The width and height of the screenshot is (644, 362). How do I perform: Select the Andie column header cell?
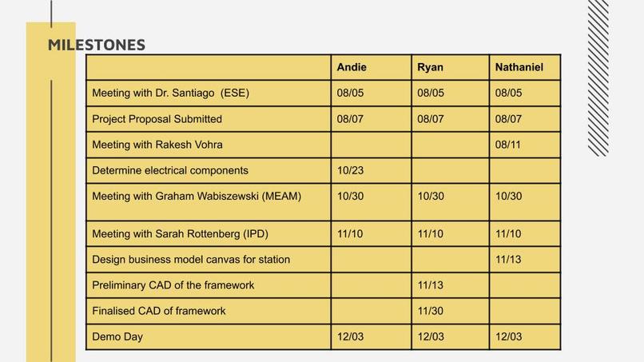[372, 67]
